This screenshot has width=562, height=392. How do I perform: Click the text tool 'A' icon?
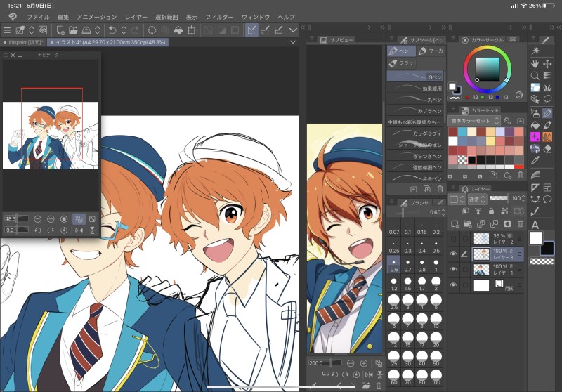(535, 224)
